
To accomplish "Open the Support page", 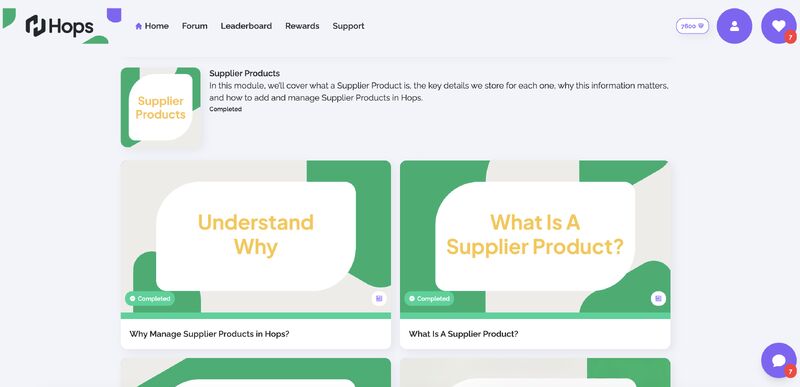I will (348, 26).
